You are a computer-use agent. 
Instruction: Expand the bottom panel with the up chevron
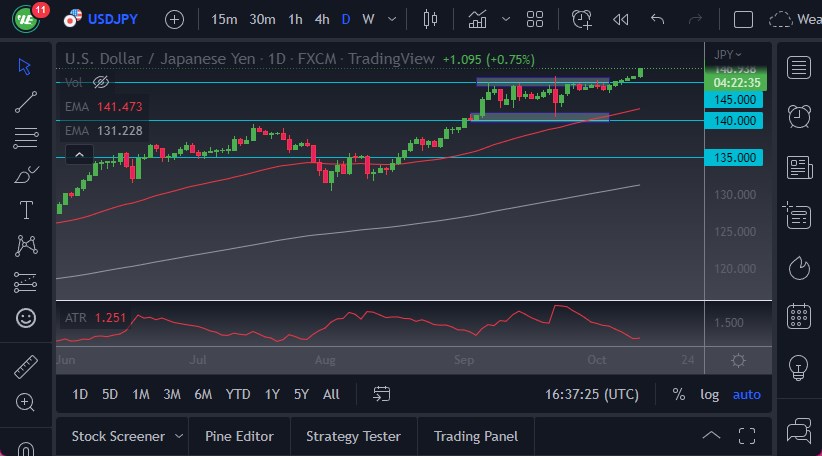coord(711,436)
